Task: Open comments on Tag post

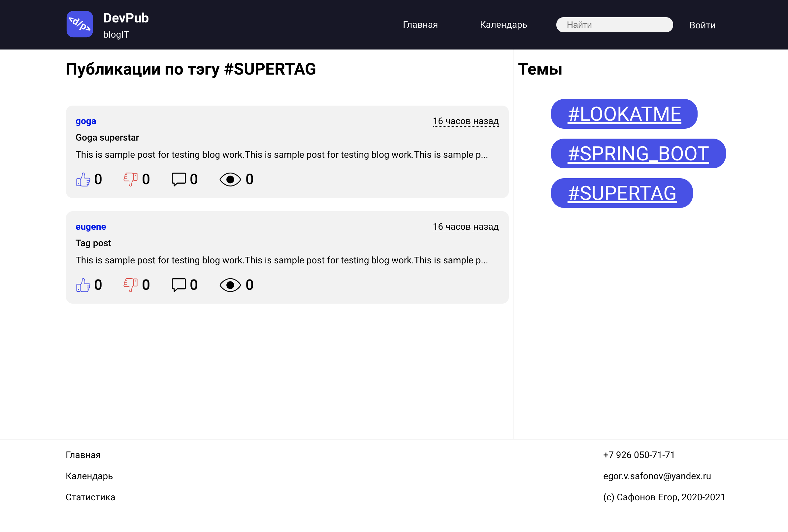Action: (x=179, y=285)
